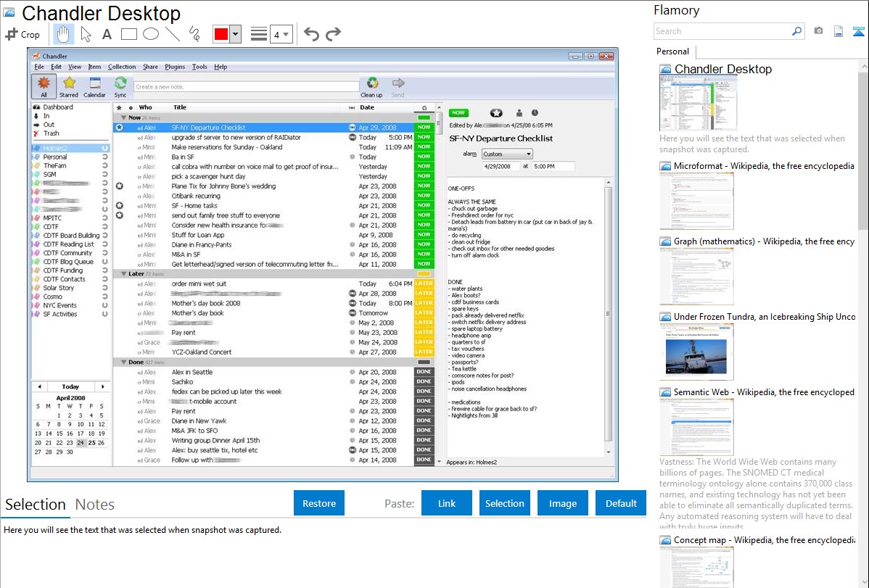
Task: Go to next month in mini calendar
Action: tap(102, 387)
